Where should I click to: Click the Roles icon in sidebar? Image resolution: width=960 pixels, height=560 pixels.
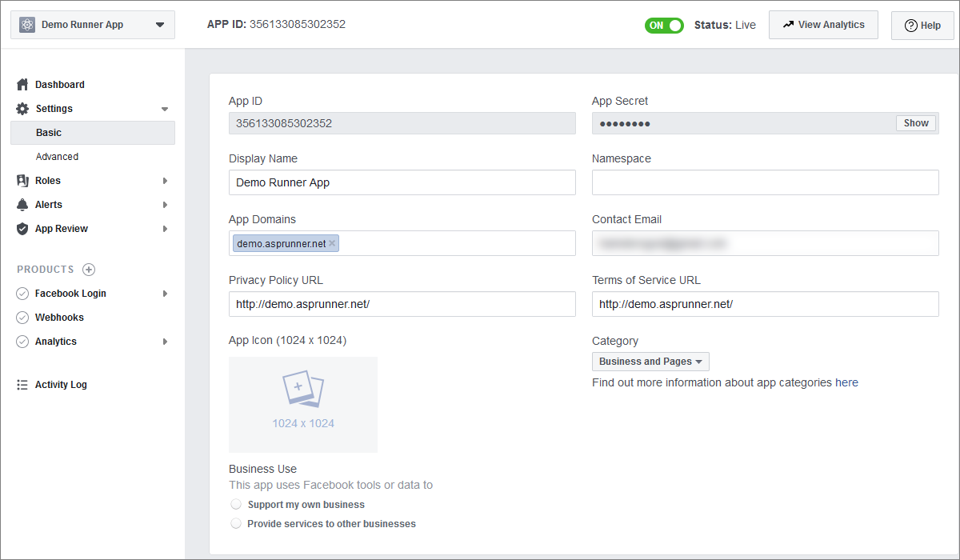coord(22,181)
